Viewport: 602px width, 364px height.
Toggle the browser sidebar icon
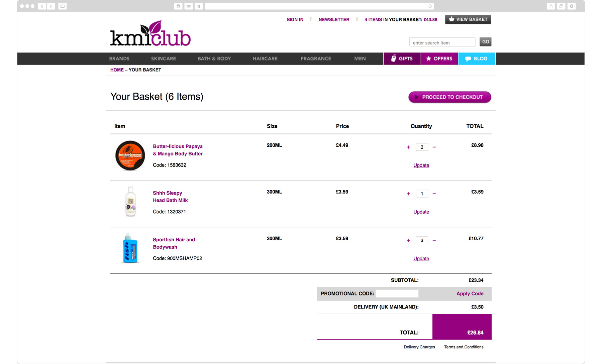click(63, 6)
